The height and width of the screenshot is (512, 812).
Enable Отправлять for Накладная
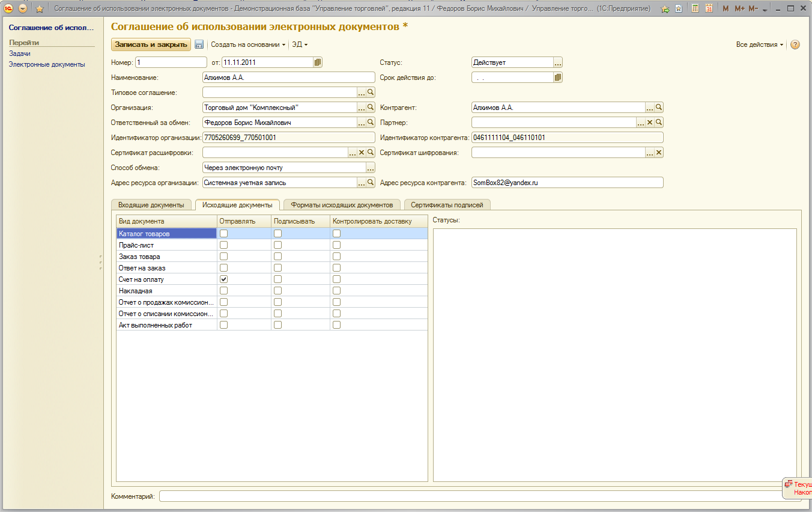224,291
